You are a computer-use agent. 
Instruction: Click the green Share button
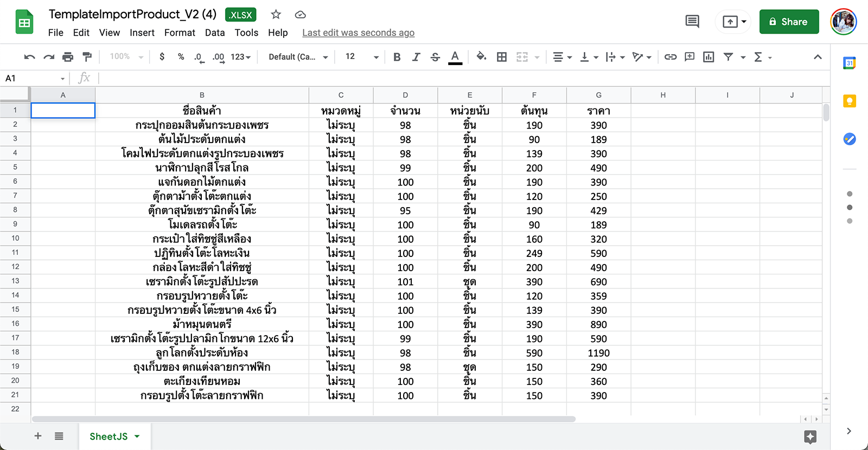(789, 22)
